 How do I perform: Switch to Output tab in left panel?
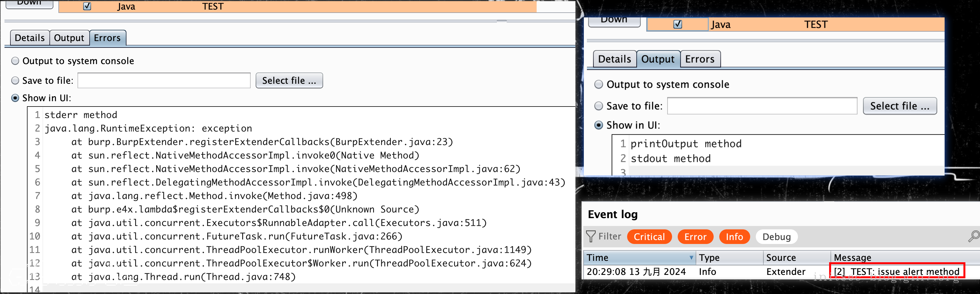[69, 38]
